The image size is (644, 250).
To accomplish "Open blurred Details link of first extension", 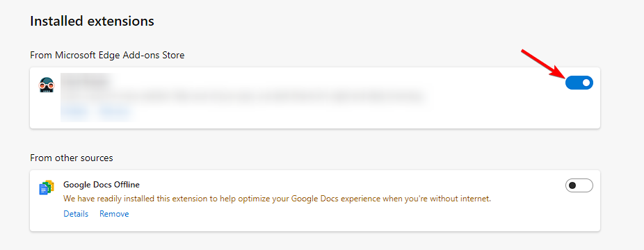I will (x=76, y=111).
